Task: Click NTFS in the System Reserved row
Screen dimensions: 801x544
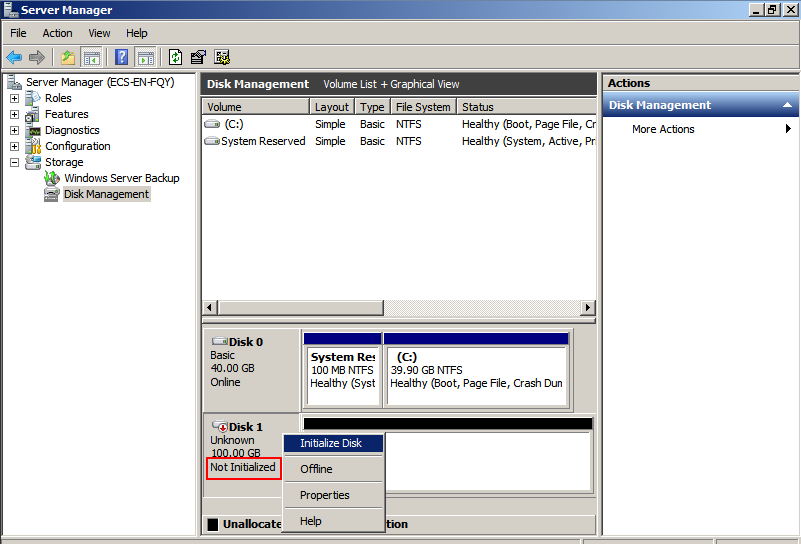Action: click(x=409, y=141)
